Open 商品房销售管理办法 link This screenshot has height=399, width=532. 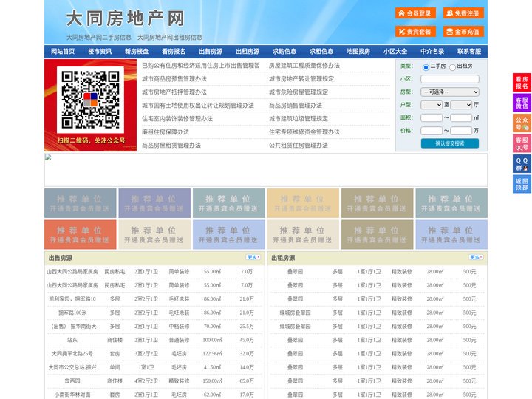pyautogui.click(x=296, y=105)
